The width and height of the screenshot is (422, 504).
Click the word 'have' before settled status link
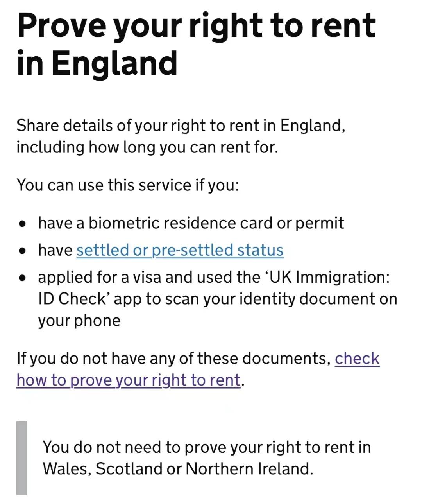55,250
